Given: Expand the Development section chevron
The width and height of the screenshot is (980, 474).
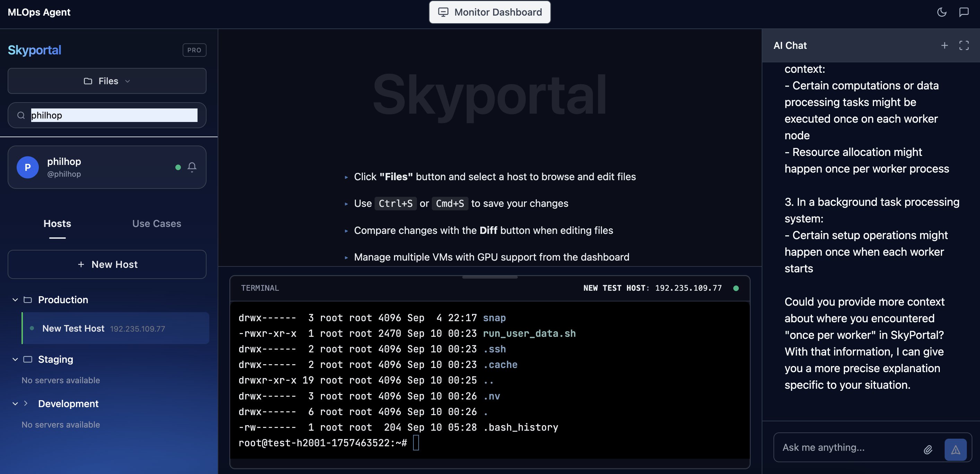Looking at the screenshot, I should click(x=26, y=404).
